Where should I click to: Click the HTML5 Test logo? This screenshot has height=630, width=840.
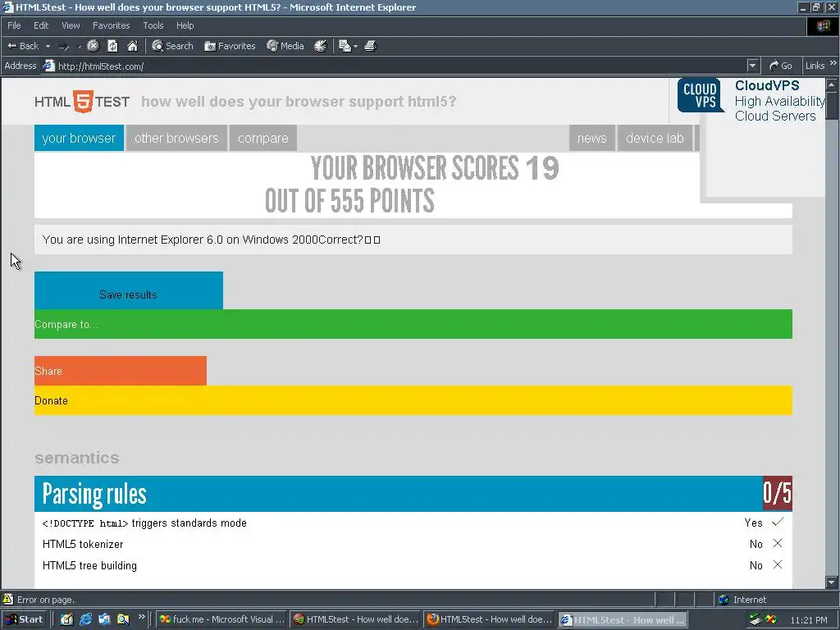[82, 101]
